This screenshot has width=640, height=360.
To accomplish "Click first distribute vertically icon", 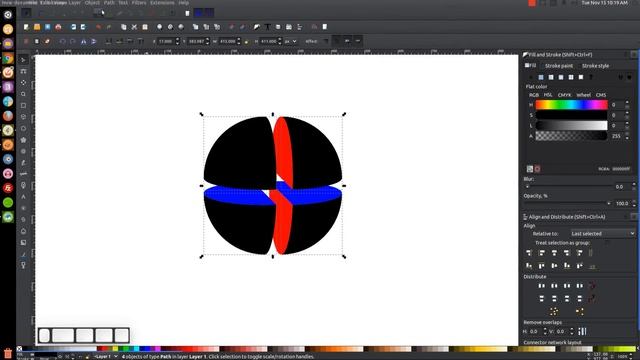I will 542,299.
